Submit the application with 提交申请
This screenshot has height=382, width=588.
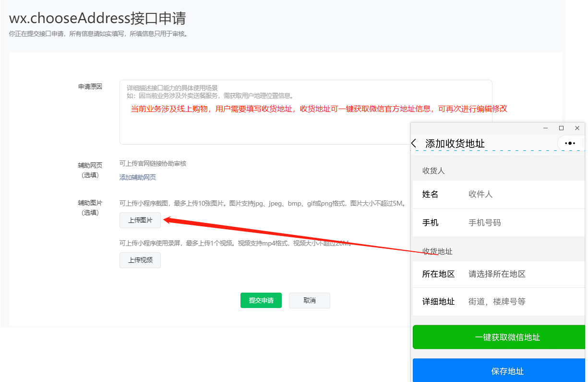pos(261,300)
